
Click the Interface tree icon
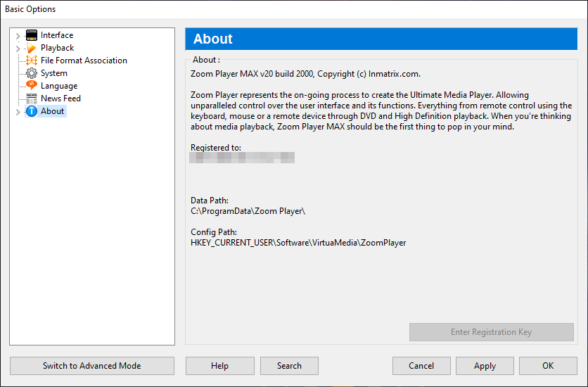tap(32, 35)
